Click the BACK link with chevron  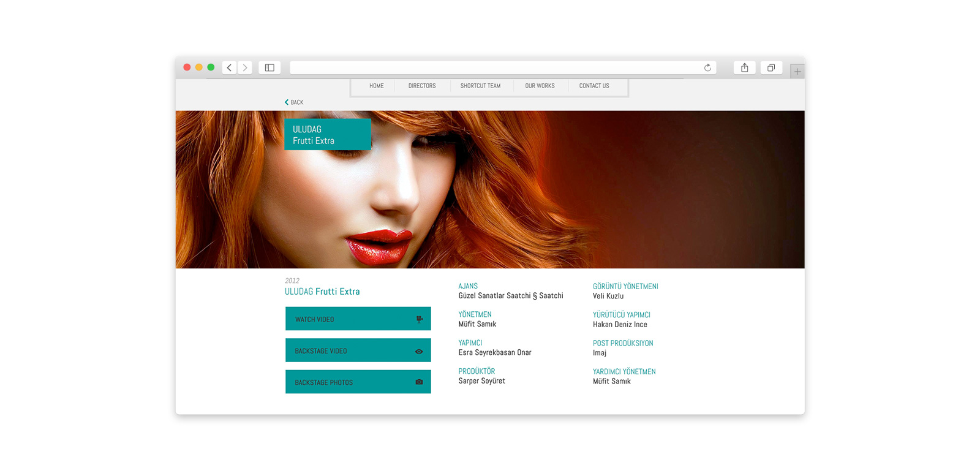(x=294, y=102)
